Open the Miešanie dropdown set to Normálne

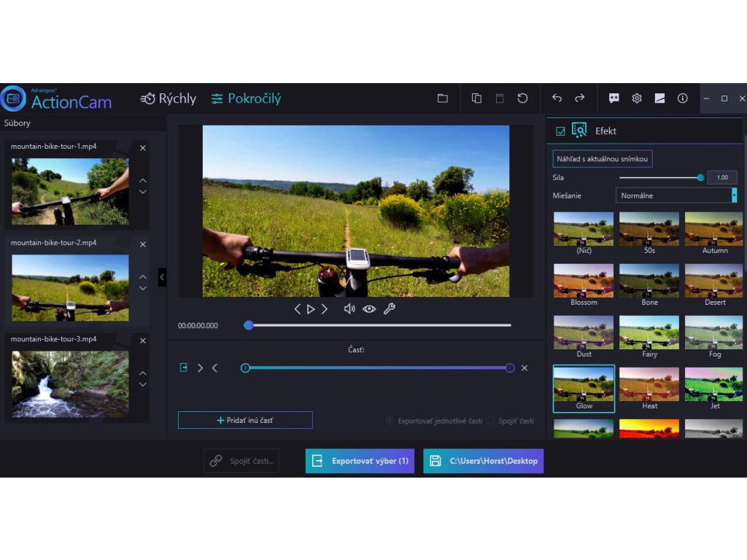click(x=676, y=195)
